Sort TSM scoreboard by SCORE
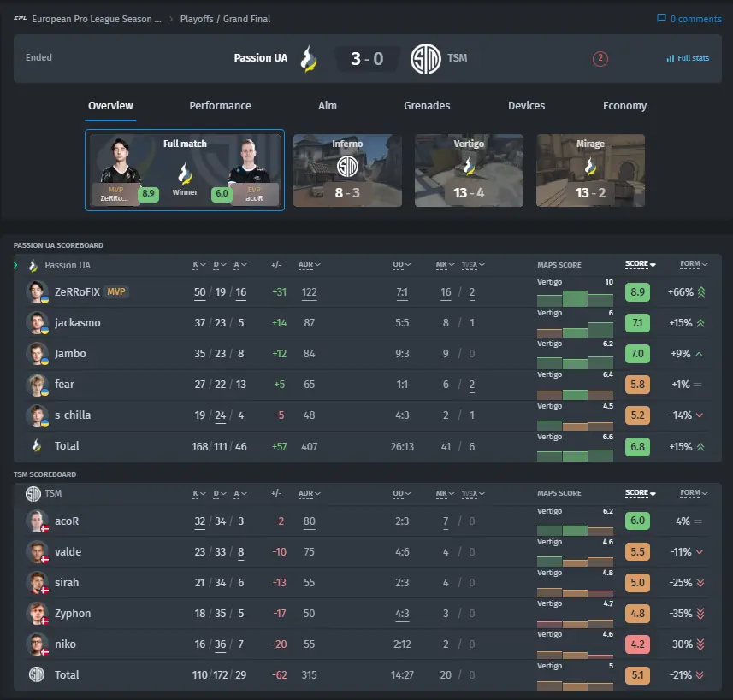Screen dimensions: 733x700 [641, 493]
